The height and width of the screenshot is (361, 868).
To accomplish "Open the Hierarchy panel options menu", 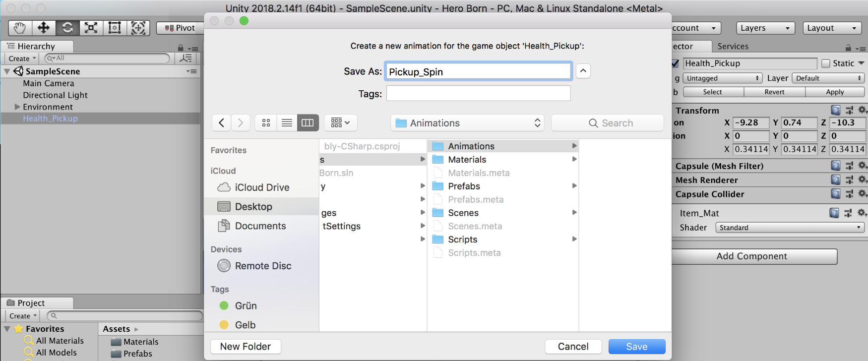I will click(194, 49).
